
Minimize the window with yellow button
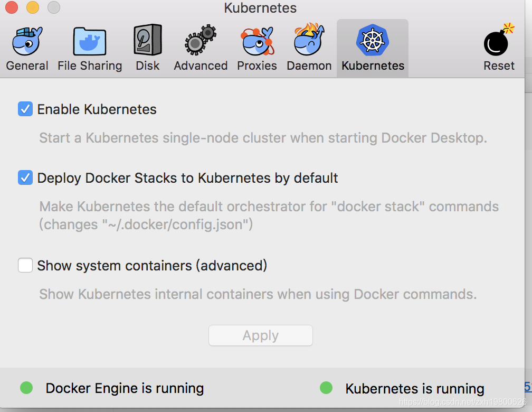33,8
